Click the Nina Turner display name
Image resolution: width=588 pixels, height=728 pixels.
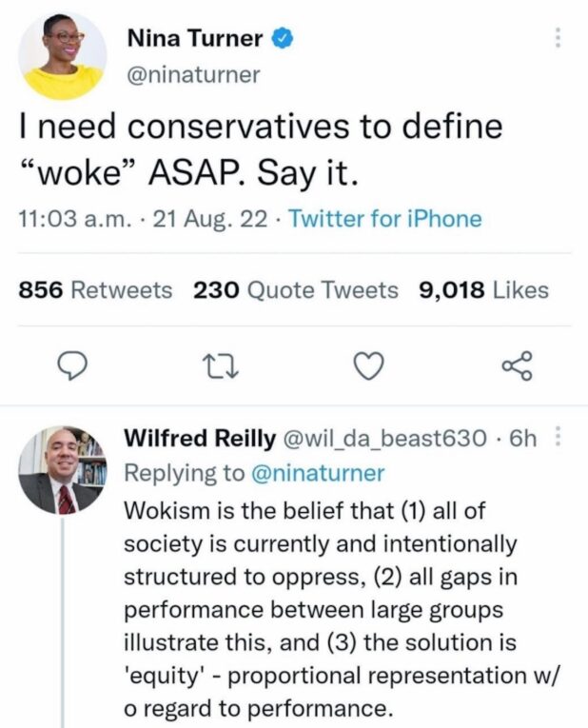(194, 39)
